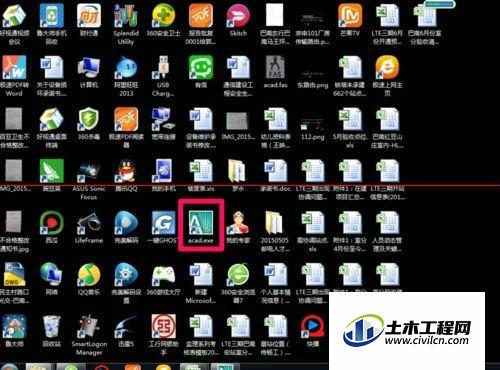Select the 112.png image file
The image size is (500, 370).
coord(312,124)
